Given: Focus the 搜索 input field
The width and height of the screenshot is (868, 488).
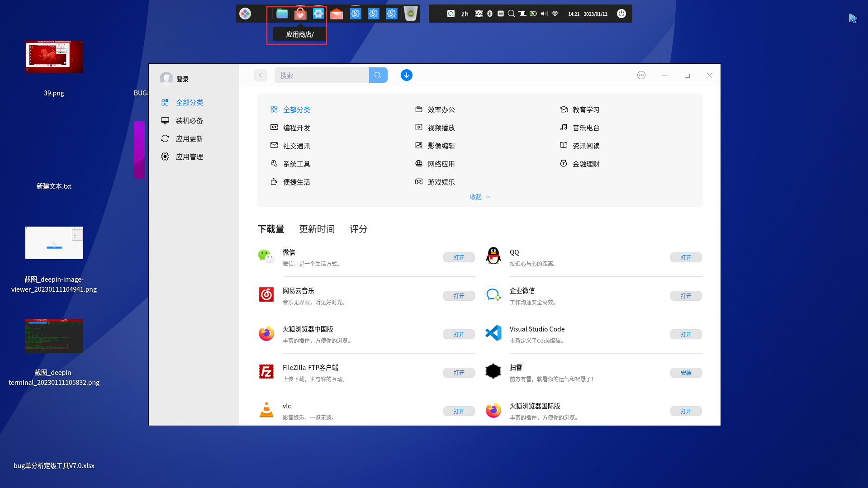Looking at the screenshot, I should click(322, 75).
